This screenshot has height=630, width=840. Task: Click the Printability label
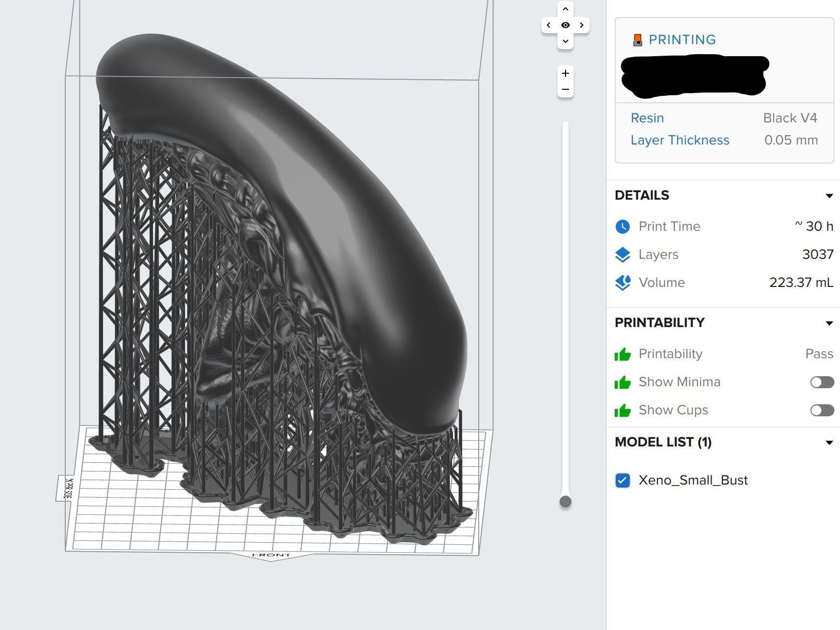click(x=670, y=354)
